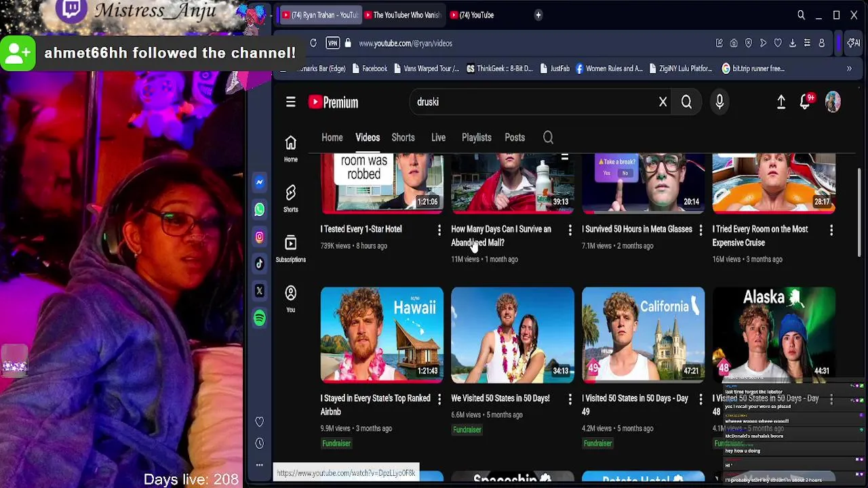868x488 pixels.
Task: Open TikTok in the Opera sidebar
Action: coord(259,264)
